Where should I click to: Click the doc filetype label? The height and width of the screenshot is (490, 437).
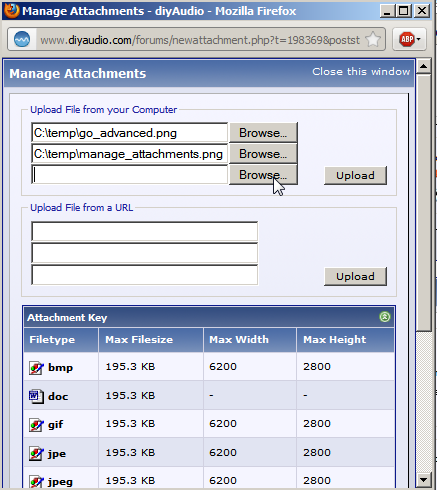58,396
